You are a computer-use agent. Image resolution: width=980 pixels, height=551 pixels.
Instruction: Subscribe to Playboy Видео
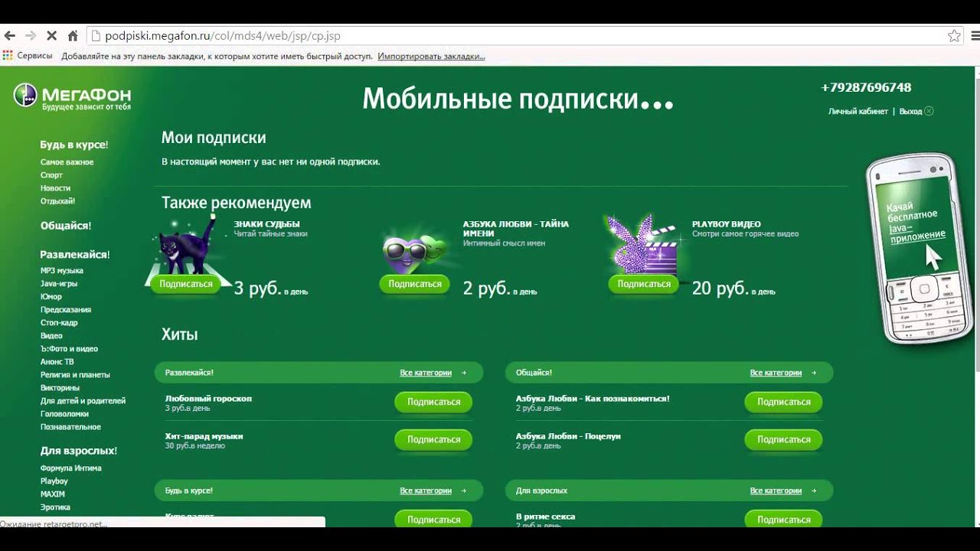tap(644, 284)
